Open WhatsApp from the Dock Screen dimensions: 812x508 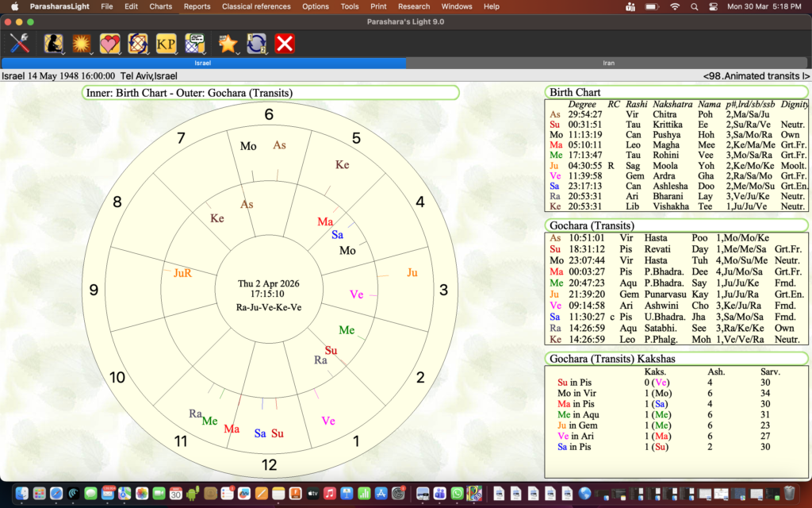(x=456, y=494)
